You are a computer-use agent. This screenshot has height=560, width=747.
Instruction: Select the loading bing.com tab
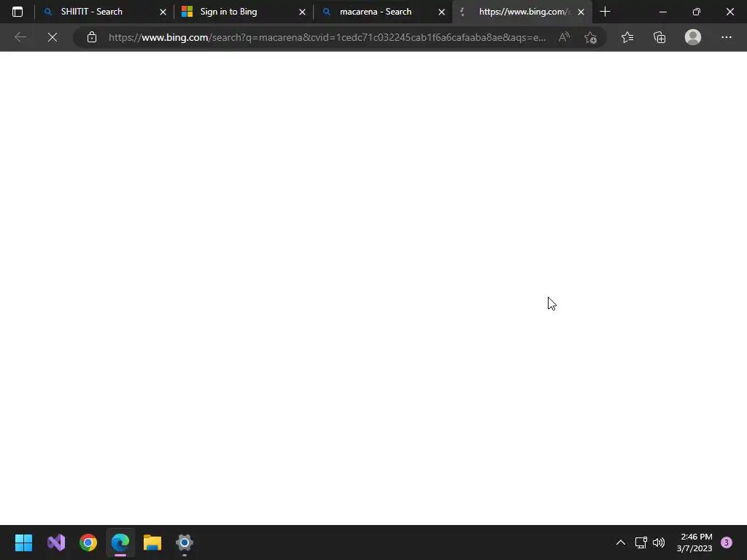click(x=522, y=12)
